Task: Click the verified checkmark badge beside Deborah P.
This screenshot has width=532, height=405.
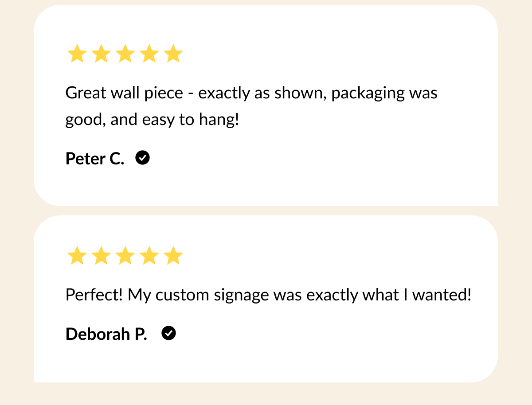Action: click(x=168, y=333)
